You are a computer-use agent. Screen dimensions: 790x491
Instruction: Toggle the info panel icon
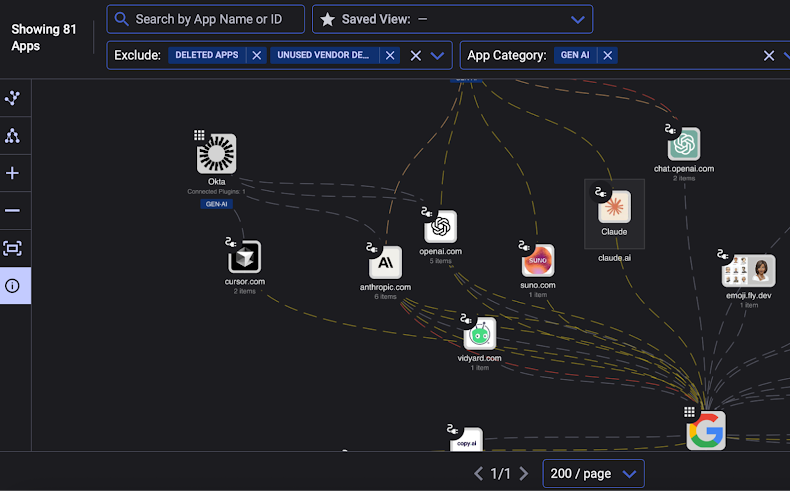coord(13,286)
